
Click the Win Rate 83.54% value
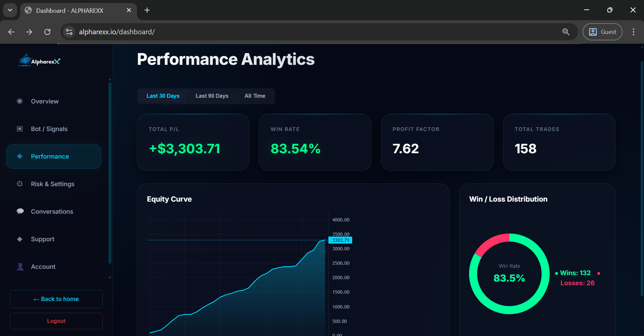(295, 149)
